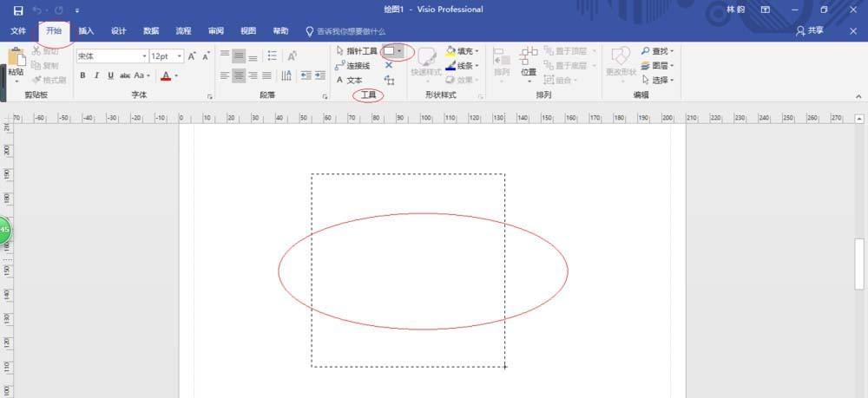Viewport: 868px width, 398px height.
Task: Open the 帮助 ribbon tab
Action: coord(280,31)
